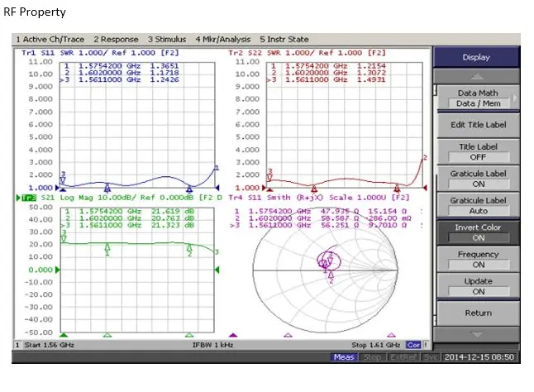Screen dimensions: 534x392
Task: Toggle the Graticule Label ON softkey
Action: click(x=478, y=179)
